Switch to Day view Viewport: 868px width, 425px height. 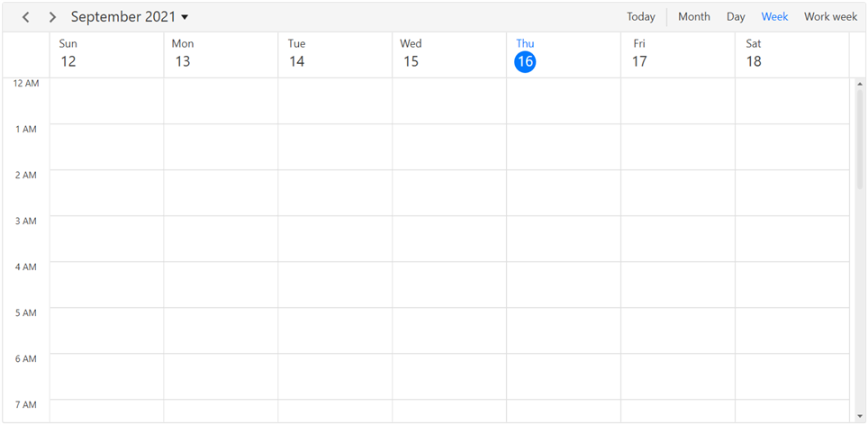click(736, 17)
